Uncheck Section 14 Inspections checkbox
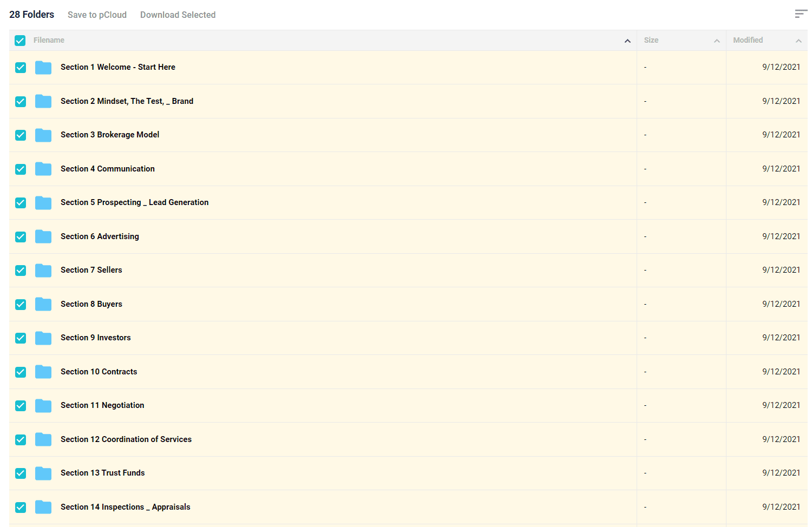812x527 pixels. [x=21, y=507]
